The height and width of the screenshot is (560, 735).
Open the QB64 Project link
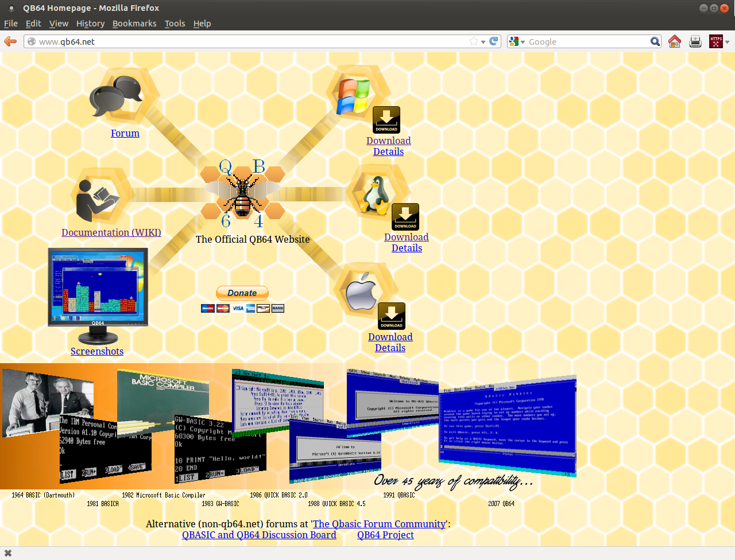[x=385, y=535]
